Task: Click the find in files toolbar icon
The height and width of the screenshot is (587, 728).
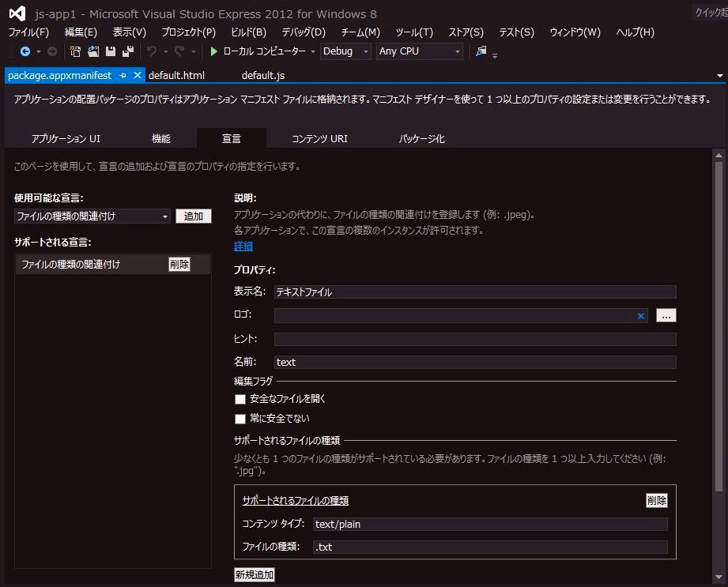Action: (481, 51)
